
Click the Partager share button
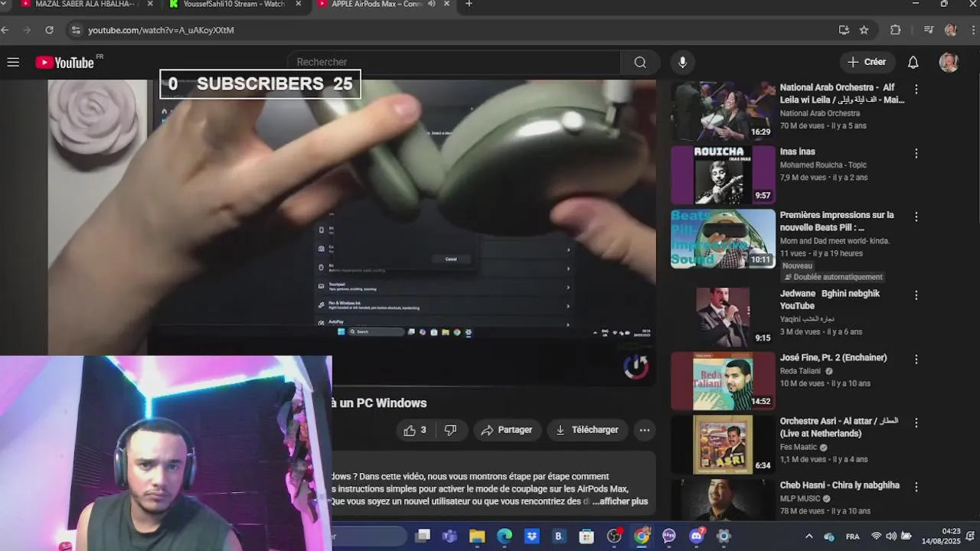507,430
